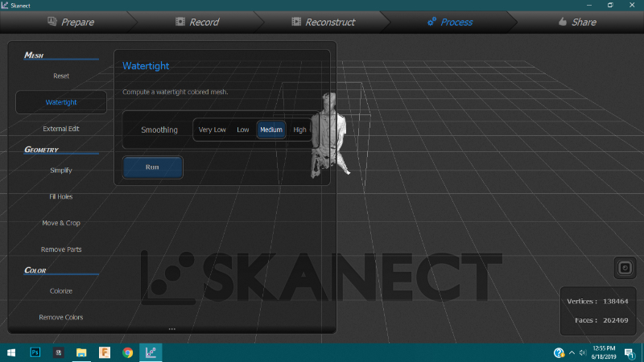Select the scanned figure model in viewport
Screen dimensions: 644x362
[x=328, y=135]
